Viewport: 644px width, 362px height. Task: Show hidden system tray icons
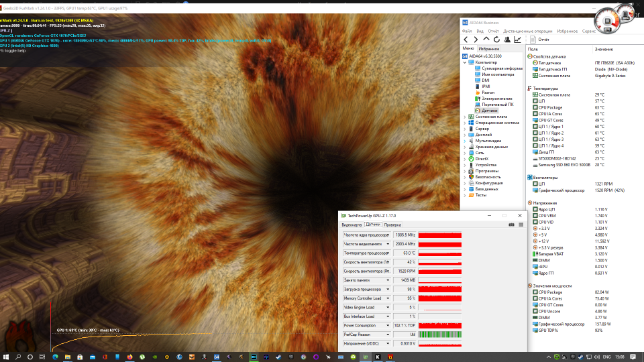coord(548,357)
